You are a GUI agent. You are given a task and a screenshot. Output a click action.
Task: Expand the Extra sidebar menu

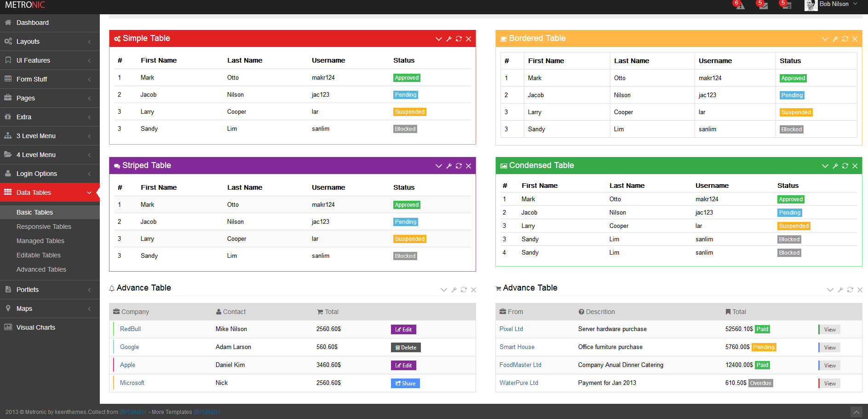(50, 117)
